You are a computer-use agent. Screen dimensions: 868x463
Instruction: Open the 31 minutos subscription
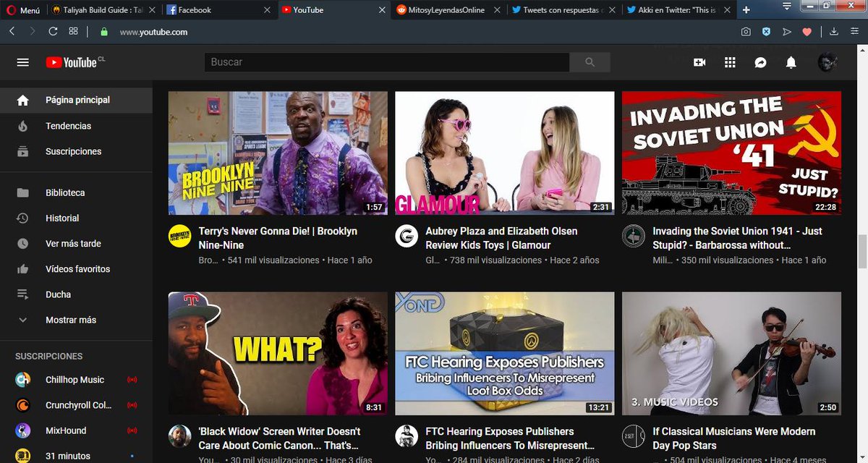coord(76,456)
